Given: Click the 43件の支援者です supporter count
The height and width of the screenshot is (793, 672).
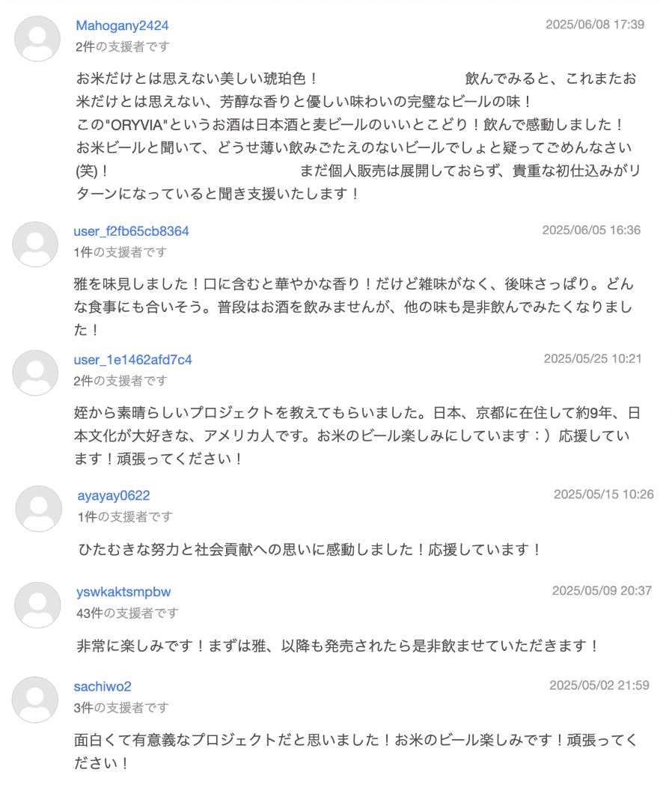Looking at the screenshot, I should pyautogui.click(x=127, y=613).
